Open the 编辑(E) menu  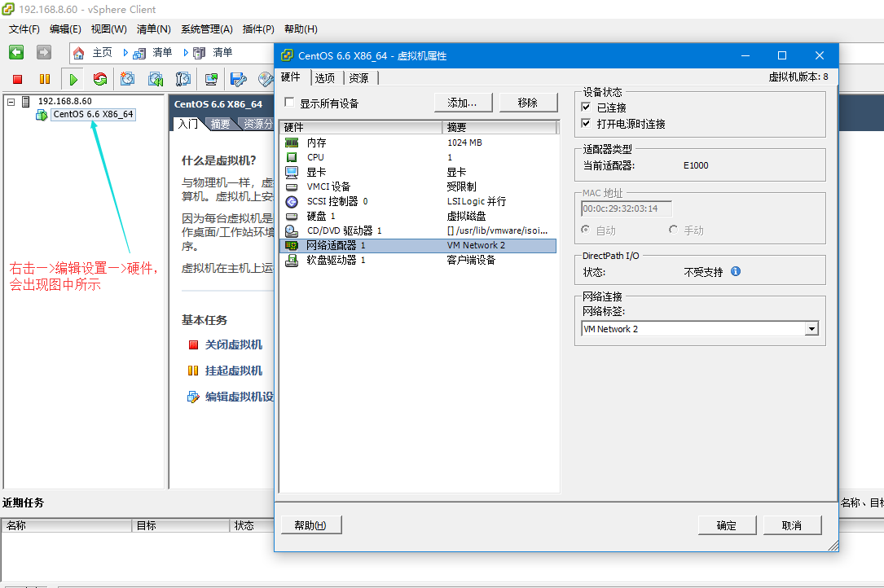[65, 29]
